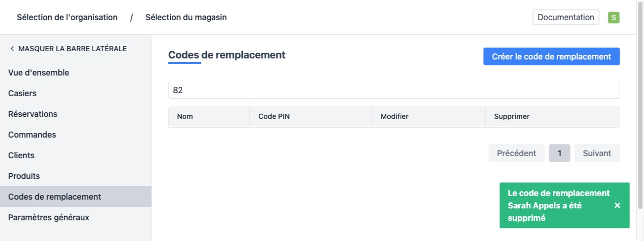Open the Commandes page
Viewport: 644px width, 241px height.
(32, 134)
